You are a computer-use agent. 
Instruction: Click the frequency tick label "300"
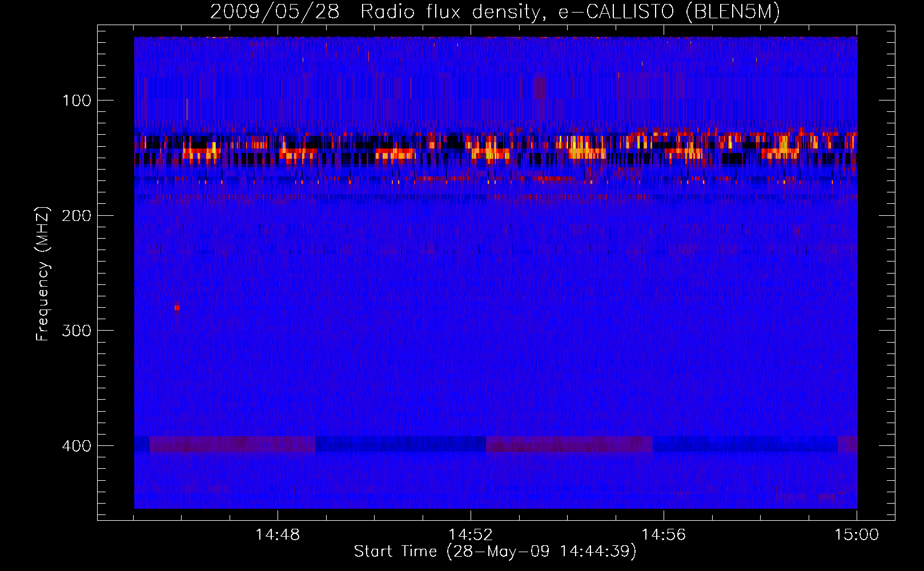click(x=77, y=331)
